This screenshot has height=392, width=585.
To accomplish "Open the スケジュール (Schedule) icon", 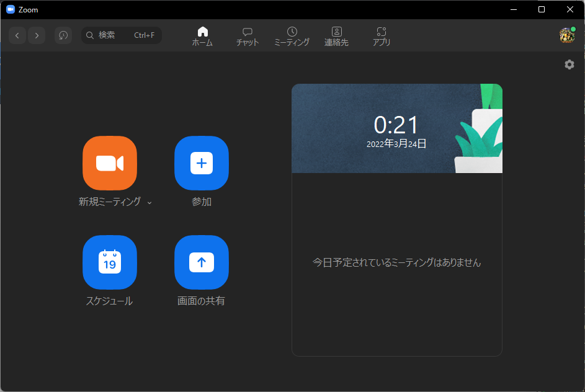I will (x=110, y=262).
